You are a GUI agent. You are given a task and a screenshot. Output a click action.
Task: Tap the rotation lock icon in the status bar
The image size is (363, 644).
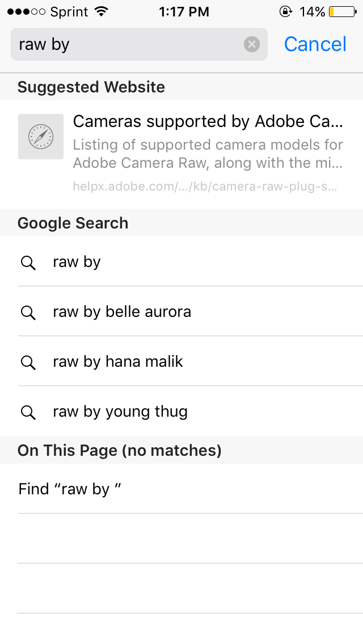click(285, 11)
